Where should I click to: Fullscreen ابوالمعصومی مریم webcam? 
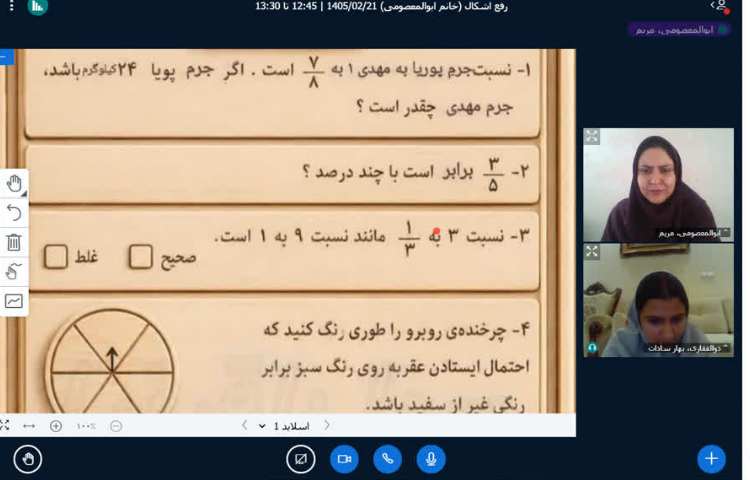coord(592,136)
